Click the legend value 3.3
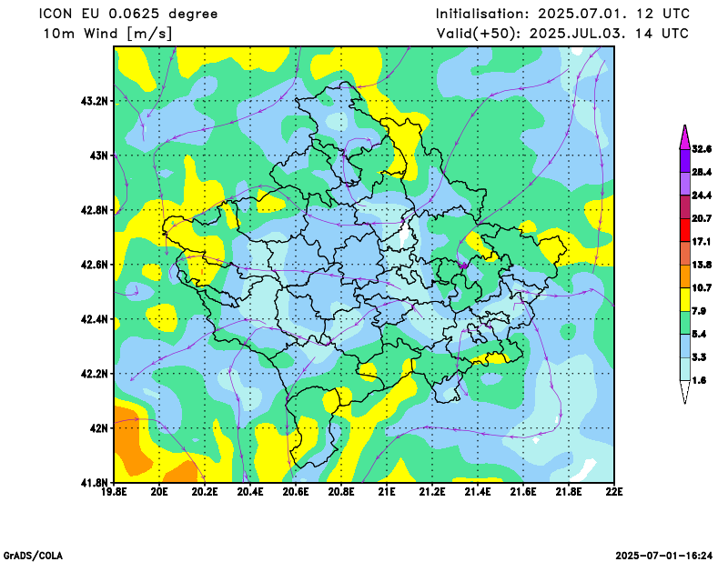This screenshot has height=562, width=728. click(x=699, y=357)
